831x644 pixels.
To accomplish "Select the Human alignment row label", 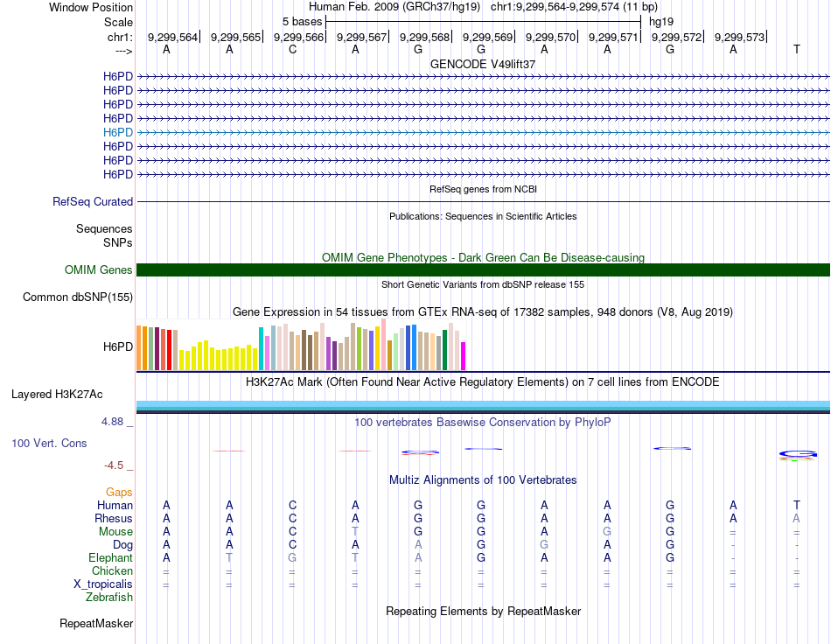I will tap(115, 506).
